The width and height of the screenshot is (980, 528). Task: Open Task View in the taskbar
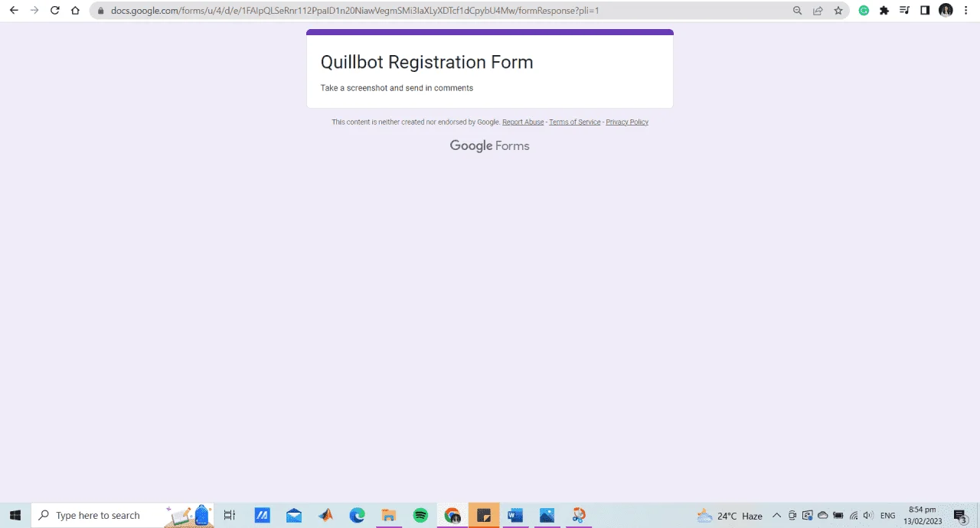click(x=229, y=515)
